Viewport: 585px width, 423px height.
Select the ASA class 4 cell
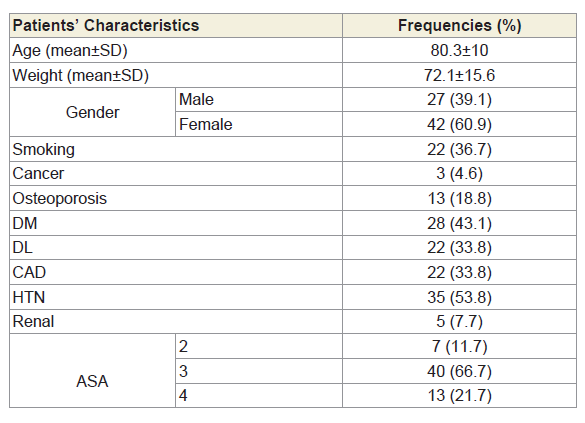point(259,395)
